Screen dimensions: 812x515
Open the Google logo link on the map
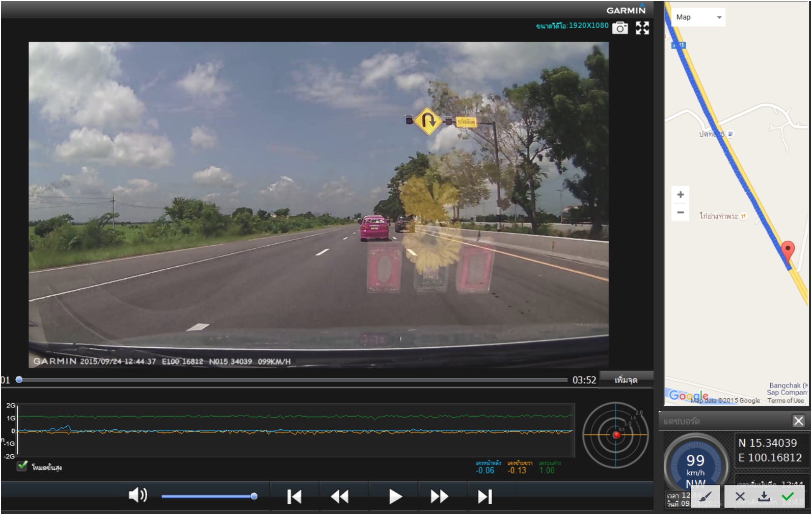point(688,396)
